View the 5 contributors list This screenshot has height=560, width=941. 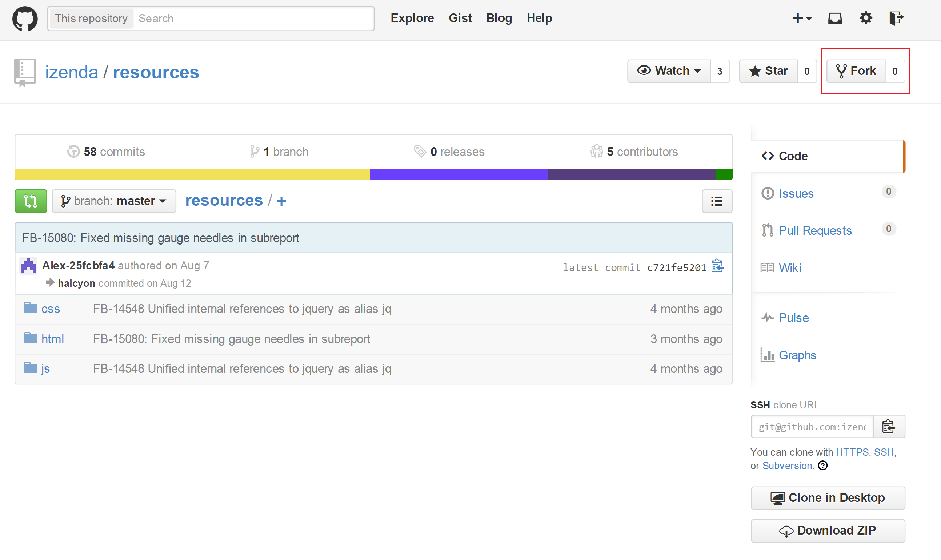click(x=634, y=152)
